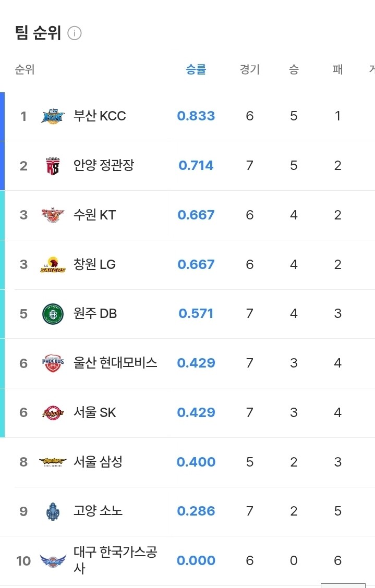Open the 부산 KCC Egis team logo
Screen dimensions: 375x588
pyautogui.click(x=53, y=116)
